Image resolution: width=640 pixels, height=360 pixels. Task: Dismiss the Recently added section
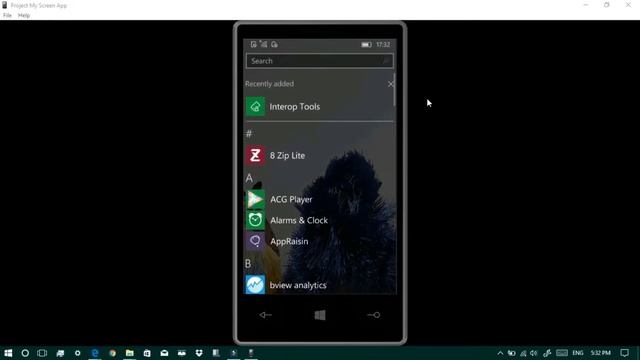391,84
